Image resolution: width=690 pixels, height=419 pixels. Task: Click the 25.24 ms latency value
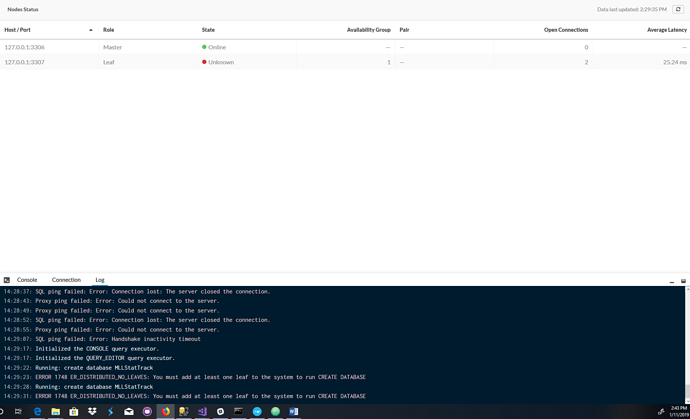(675, 62)
